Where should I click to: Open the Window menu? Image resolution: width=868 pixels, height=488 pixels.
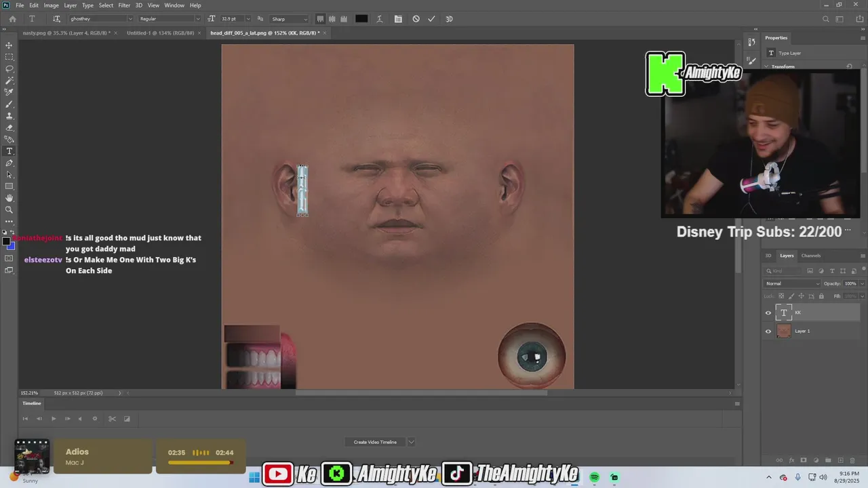pyautogui.click(x=174, y=5)
